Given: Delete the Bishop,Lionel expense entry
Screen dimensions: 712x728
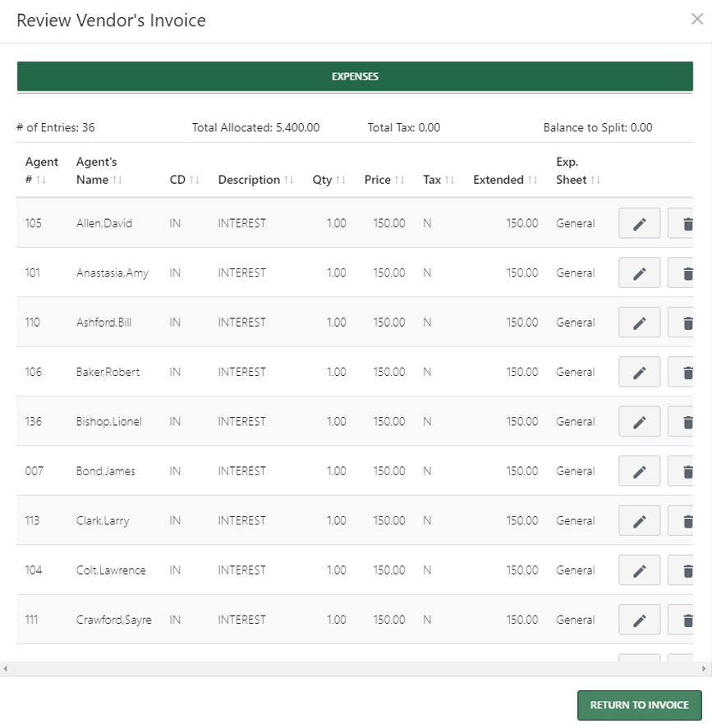Looking at the screenshot, I should pyautogui.click(x=689, y=421).
